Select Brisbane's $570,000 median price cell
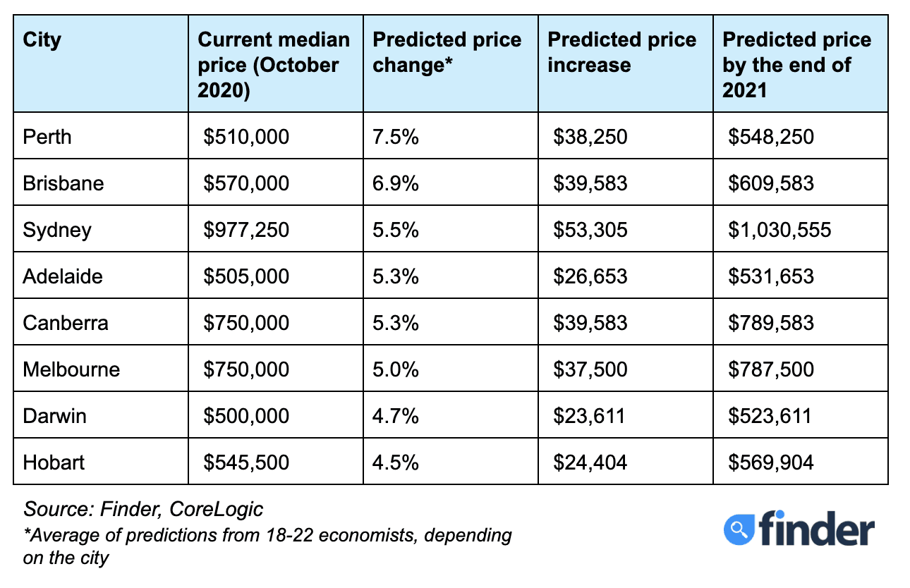Image resolution: width=910 pixels, height=588 pixels. click(x=246, y=183)
